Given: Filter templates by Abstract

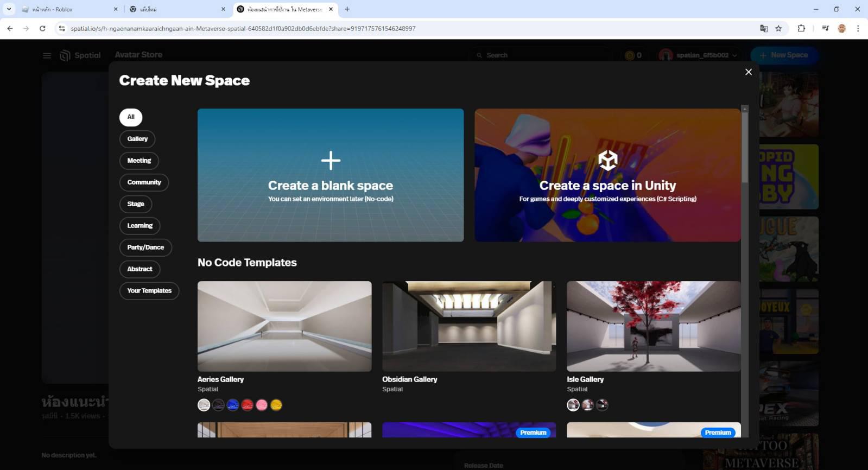Looking at the screenshot, I should point(140,269).
